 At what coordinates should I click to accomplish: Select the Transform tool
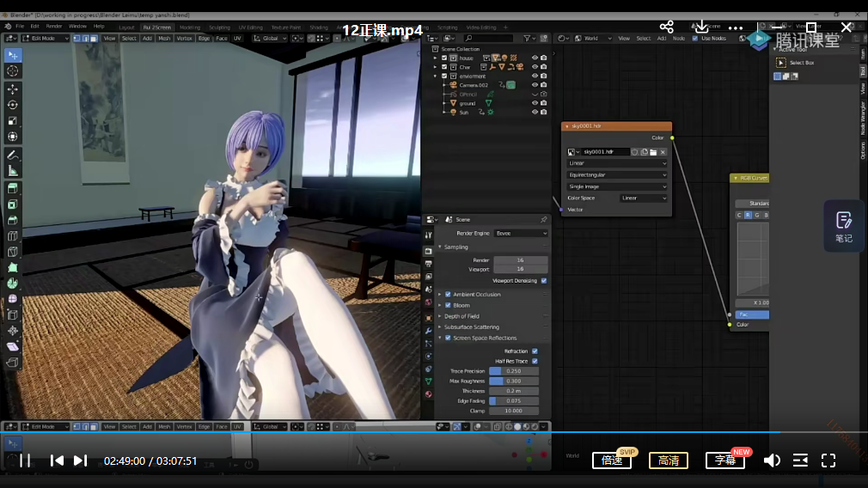pos(13,136)
